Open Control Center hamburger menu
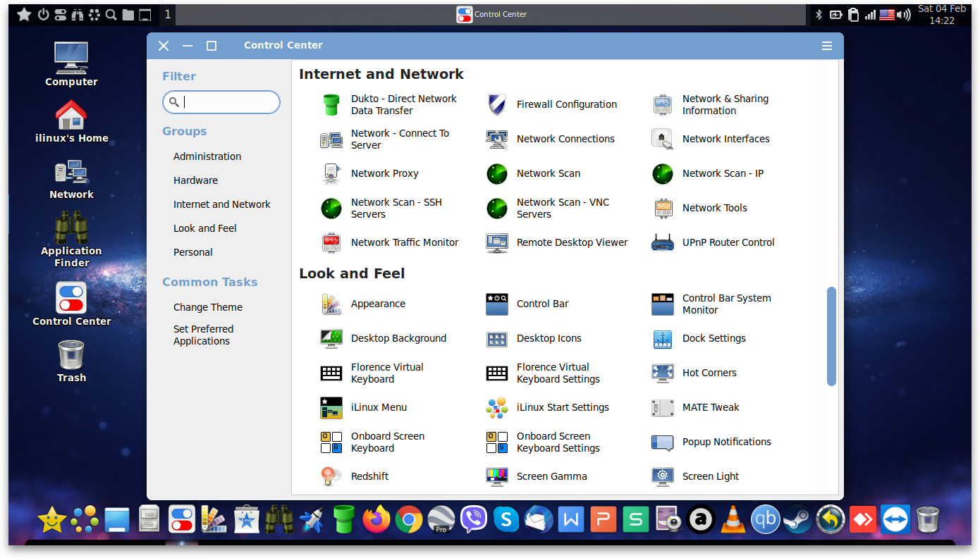The width and height of the screenshot is (980, 558). [x=827, y=46]
